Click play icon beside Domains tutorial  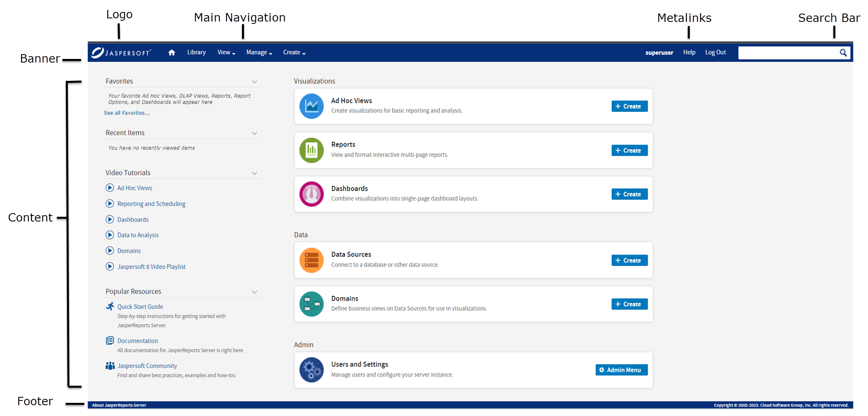point(110,251)
